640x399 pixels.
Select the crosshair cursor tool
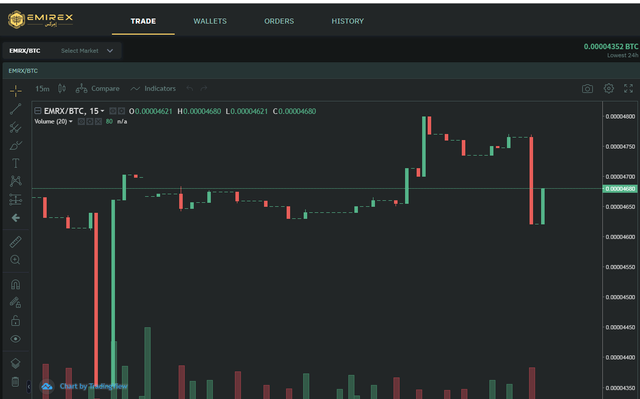(x=16, y=91)
